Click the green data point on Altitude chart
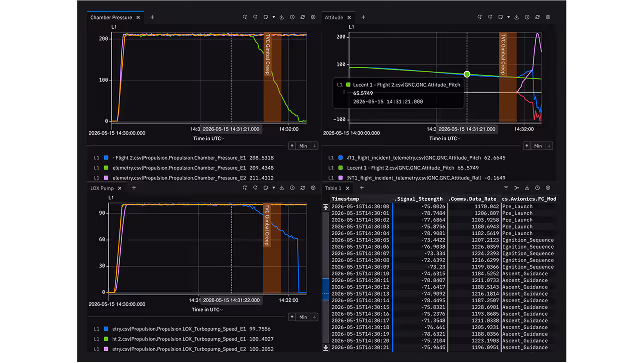The image size is (644, 363). click(467, 74)
